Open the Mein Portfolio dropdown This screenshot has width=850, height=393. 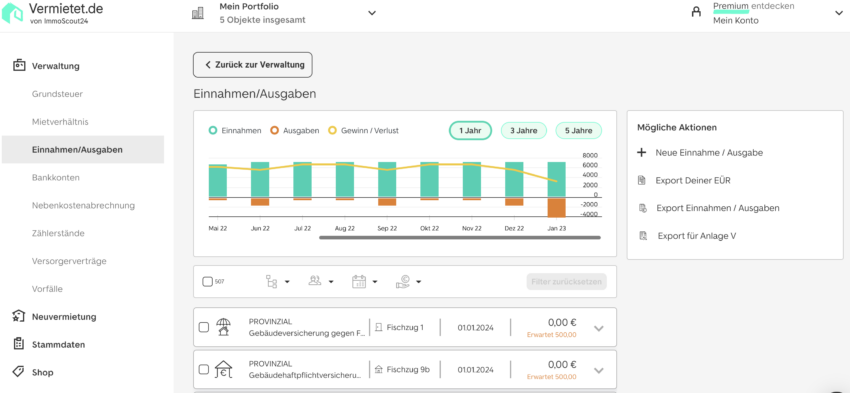coord(372,13)
